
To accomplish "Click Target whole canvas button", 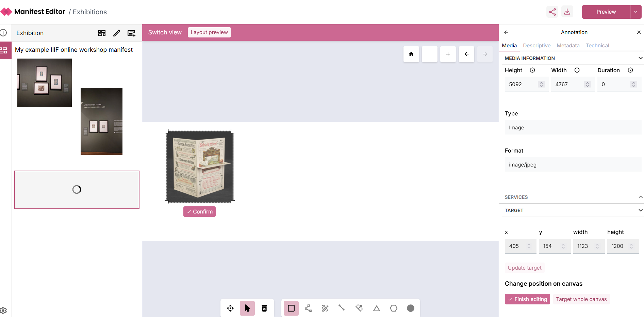I will [x=581, y=299].
